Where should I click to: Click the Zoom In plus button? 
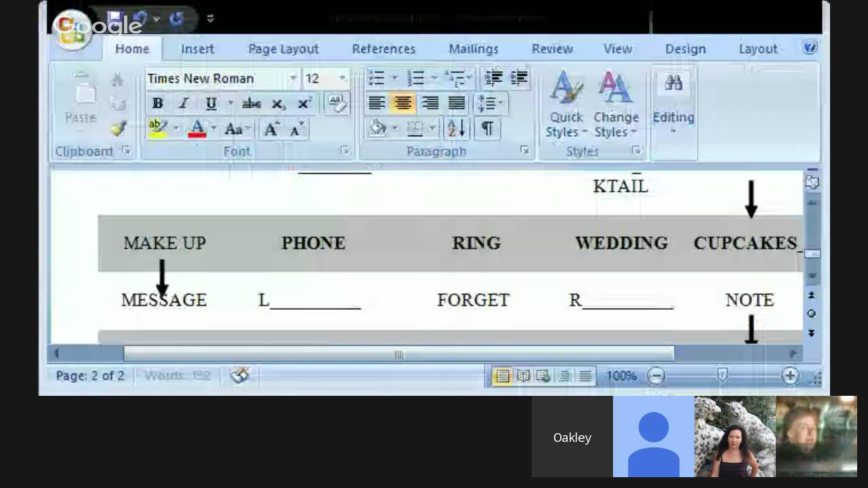pos(790,375)
